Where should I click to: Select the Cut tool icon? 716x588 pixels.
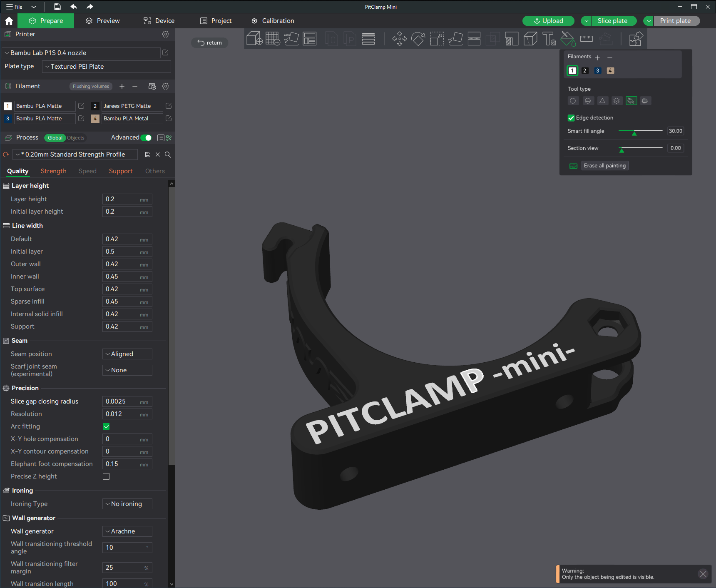[x=474, y=39]
